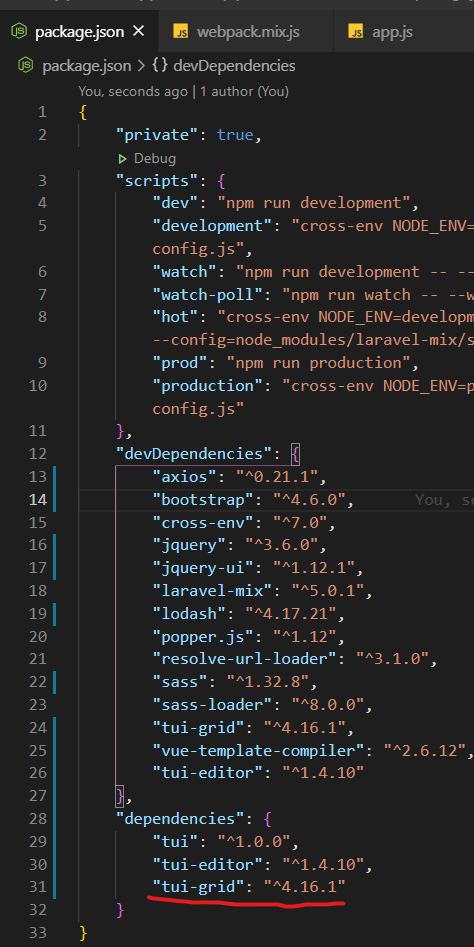Click the "^1.0.0" version value
The height and width of the screenshot is (947, 474).
tap(254, 841)
